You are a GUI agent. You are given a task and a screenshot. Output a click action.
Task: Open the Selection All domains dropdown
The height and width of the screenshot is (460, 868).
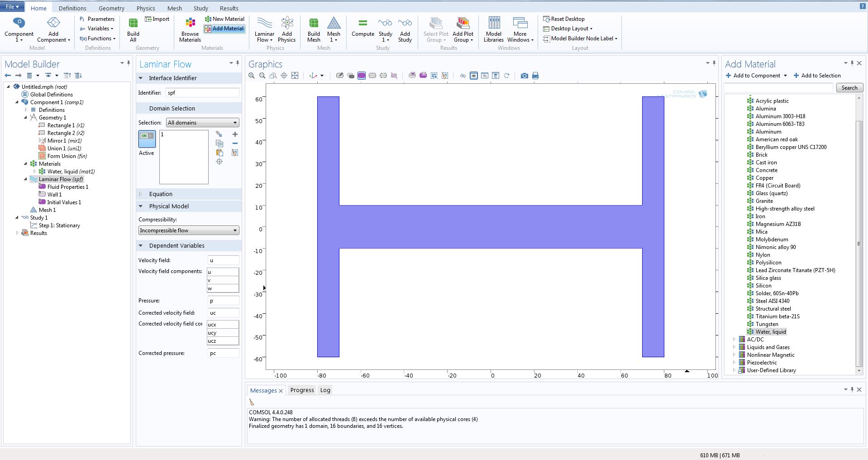pyautogui.click(x=202, y=123)
